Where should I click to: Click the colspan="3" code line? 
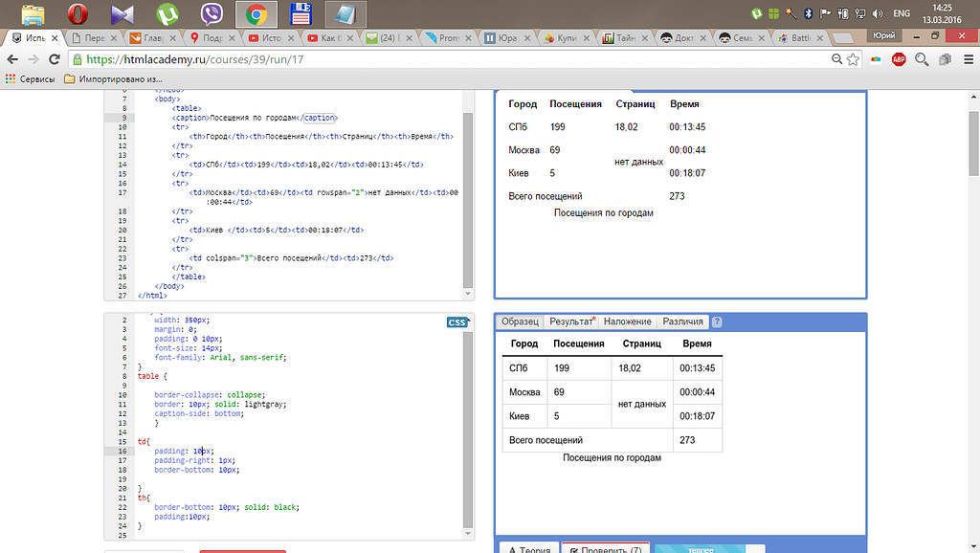(x=291, y=258)
